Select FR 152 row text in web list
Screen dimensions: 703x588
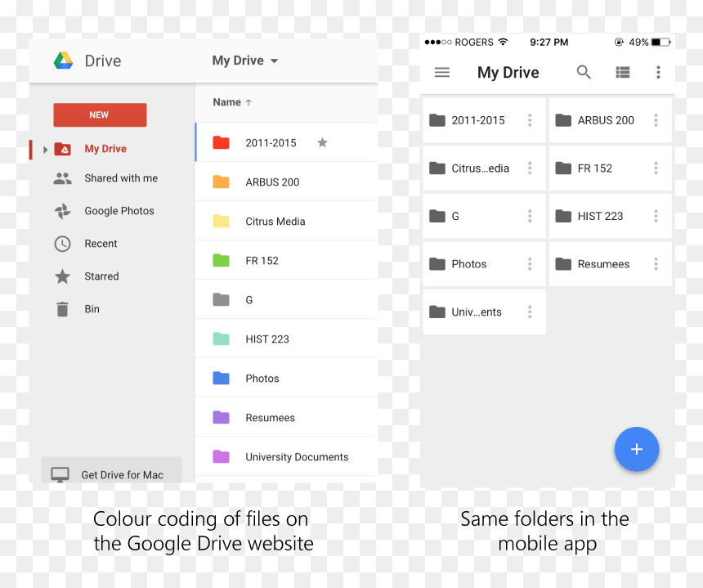click(262, 261)
